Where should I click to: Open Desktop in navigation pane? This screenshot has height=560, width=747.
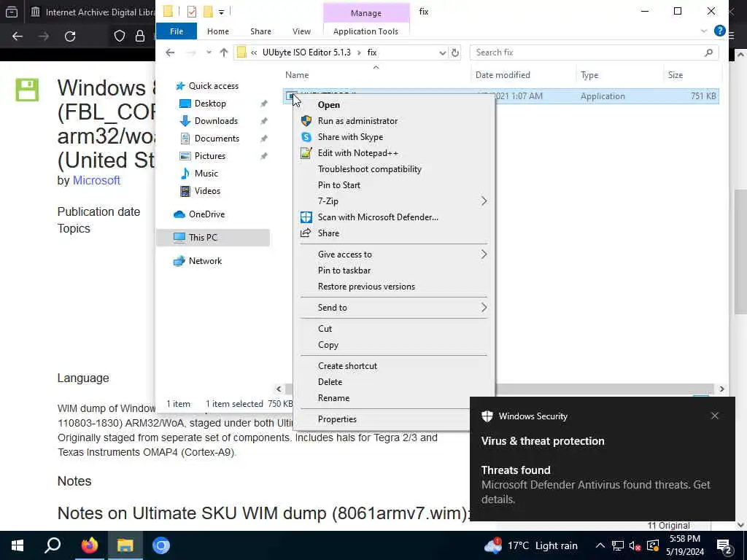pos(210,104)
